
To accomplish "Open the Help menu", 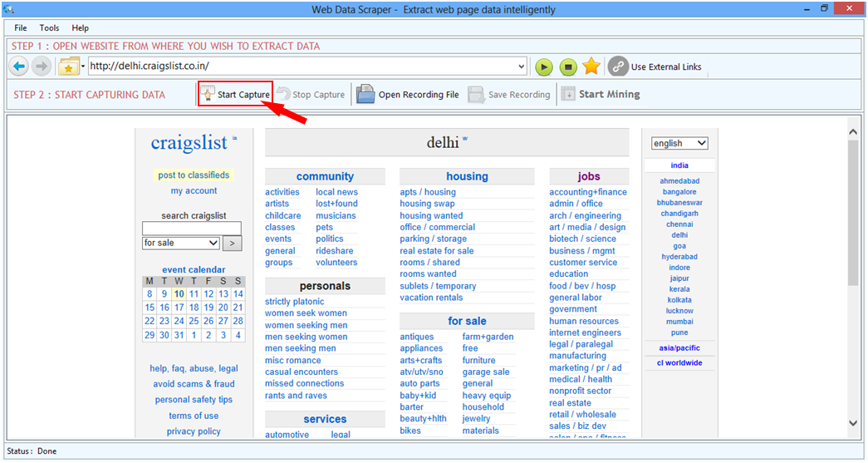I will 81,27.
